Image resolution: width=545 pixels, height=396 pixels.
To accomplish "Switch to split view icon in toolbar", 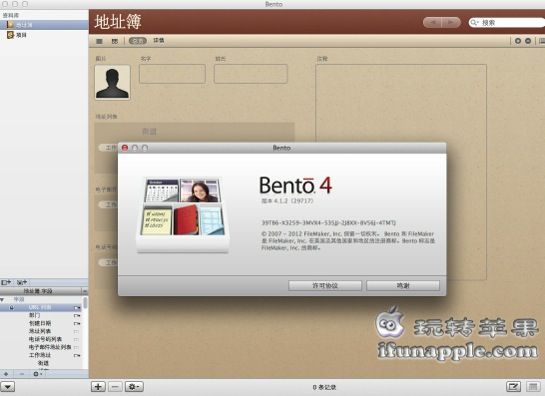I will (x=115, y=41).
